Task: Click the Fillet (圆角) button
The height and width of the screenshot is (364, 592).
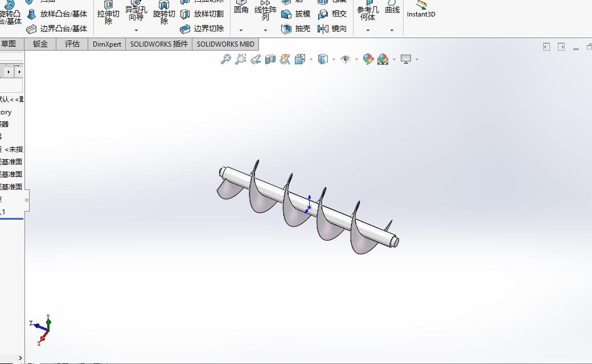Action: point(241,7)
